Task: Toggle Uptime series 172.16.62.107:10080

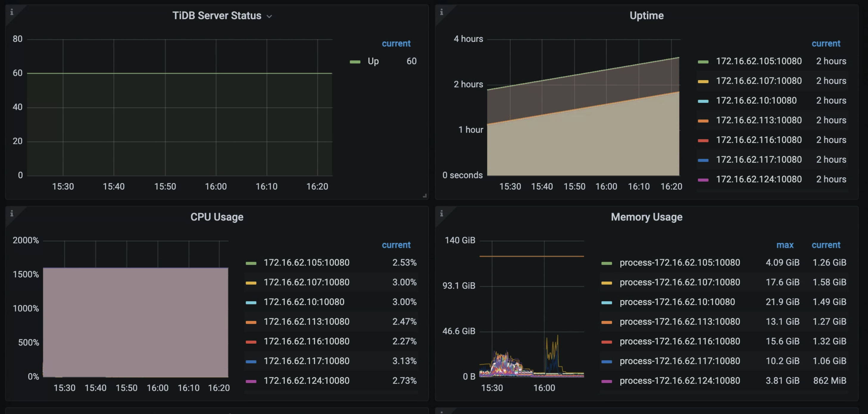Action: tap(758, 81)
